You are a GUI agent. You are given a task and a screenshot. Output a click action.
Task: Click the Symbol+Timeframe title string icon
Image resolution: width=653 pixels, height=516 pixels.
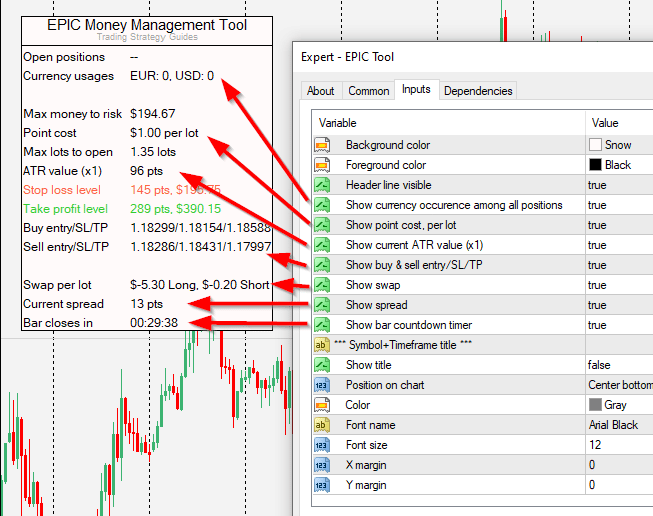coord(322,345)
